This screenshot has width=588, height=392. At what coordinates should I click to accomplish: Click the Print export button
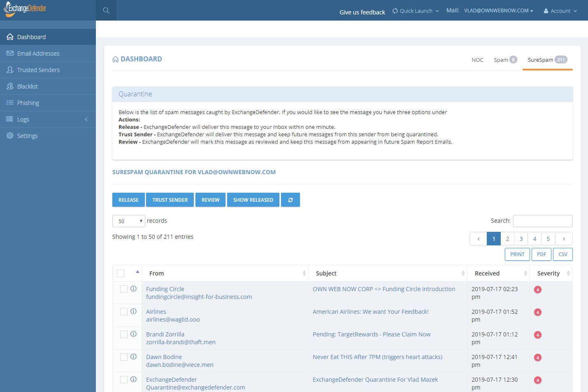coord(517,254)
